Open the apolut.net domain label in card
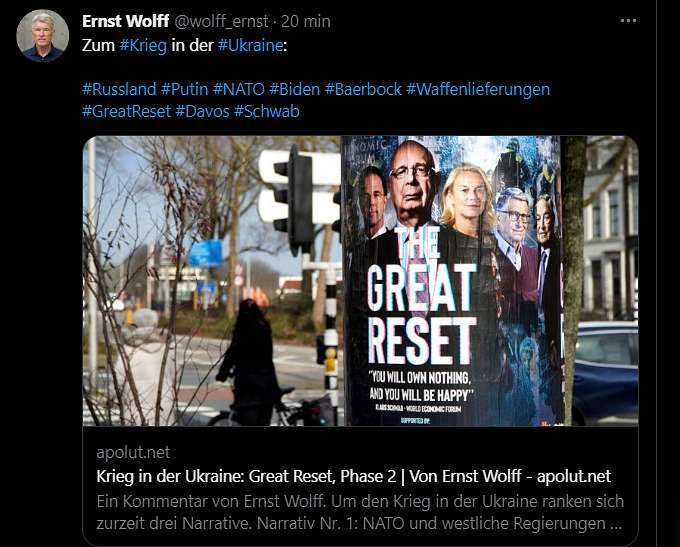The height and width of the screenshot is (547, 680). (x=133, y=452)
